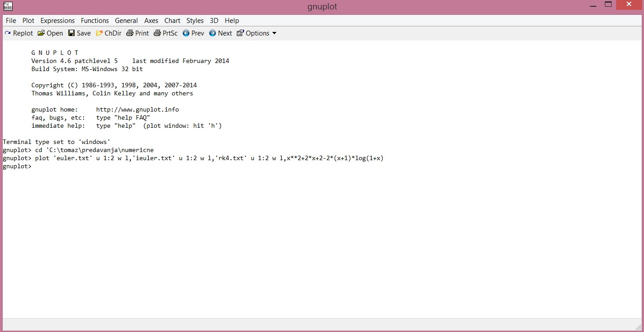Open the General menu

[x=126, y=21]
